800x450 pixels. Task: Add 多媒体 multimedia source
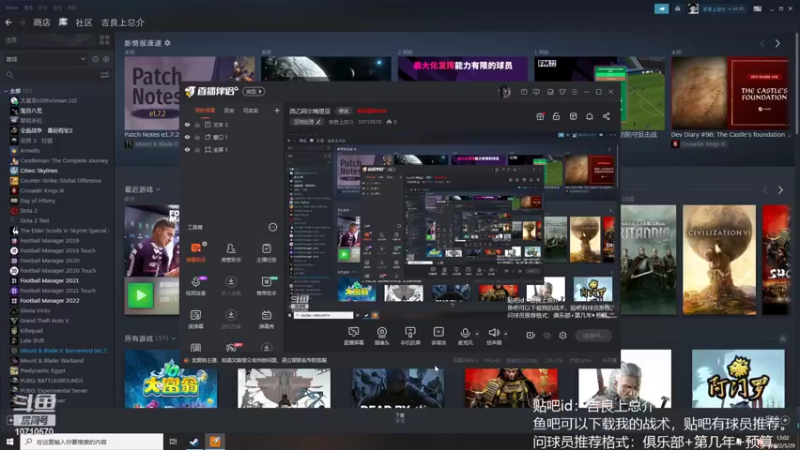tap(438, 336)
